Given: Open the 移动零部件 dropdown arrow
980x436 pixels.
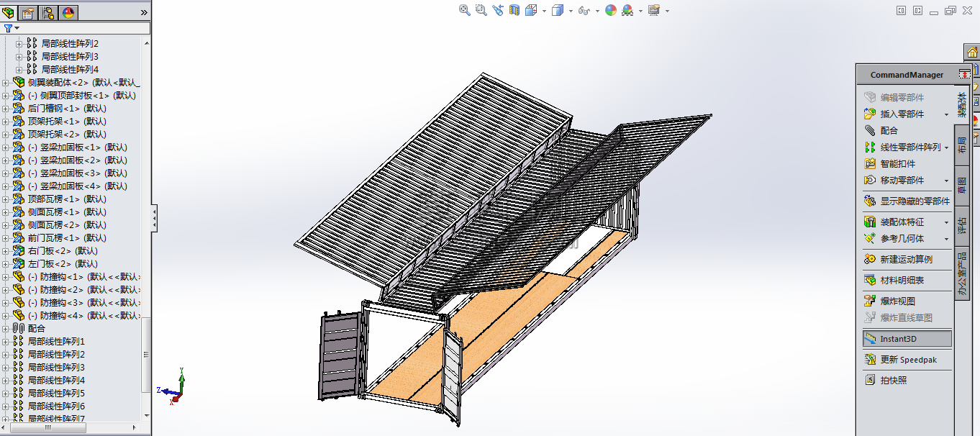Looking at the screenshot, I should click(947, 181).
